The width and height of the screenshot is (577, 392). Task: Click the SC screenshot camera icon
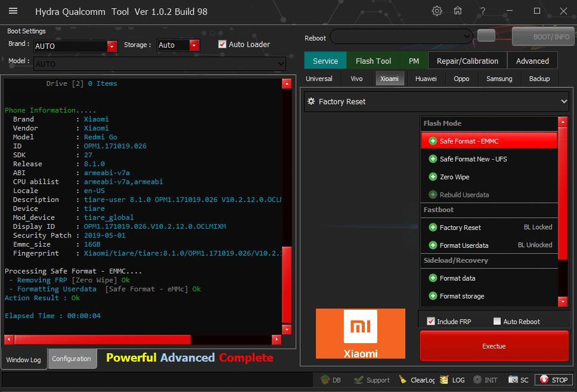tap(513, 379)
